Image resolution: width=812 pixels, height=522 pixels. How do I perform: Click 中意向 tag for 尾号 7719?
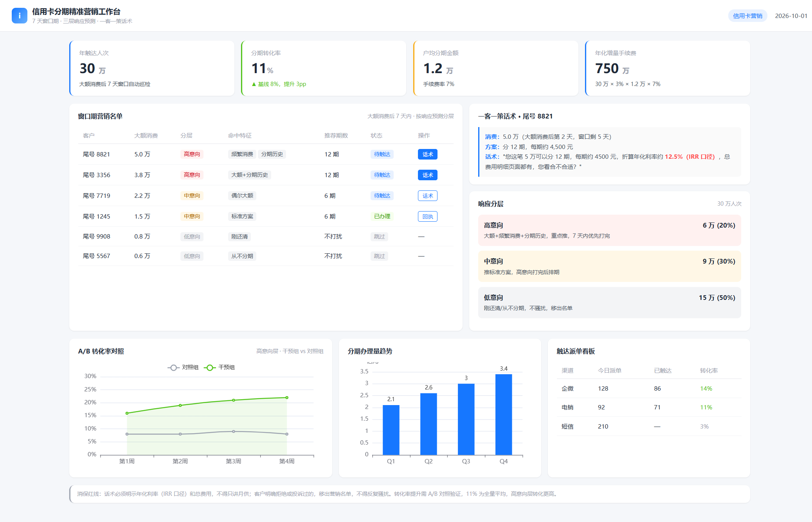click(192, 196)
